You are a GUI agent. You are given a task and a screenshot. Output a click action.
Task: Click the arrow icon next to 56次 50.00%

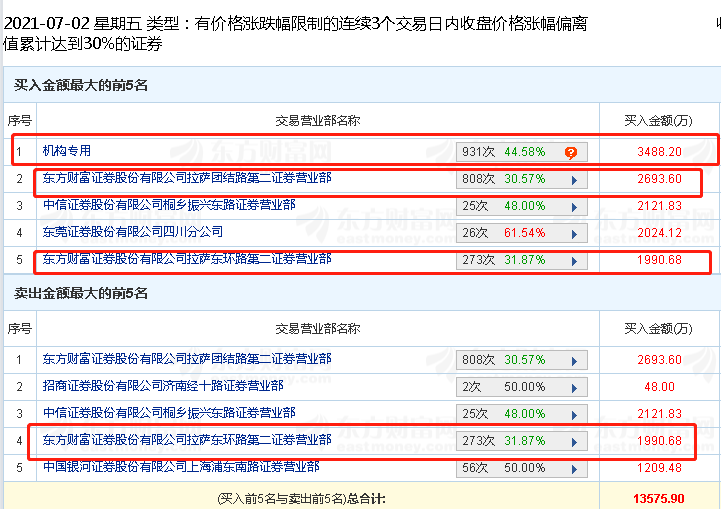click(x=574, y=467)
